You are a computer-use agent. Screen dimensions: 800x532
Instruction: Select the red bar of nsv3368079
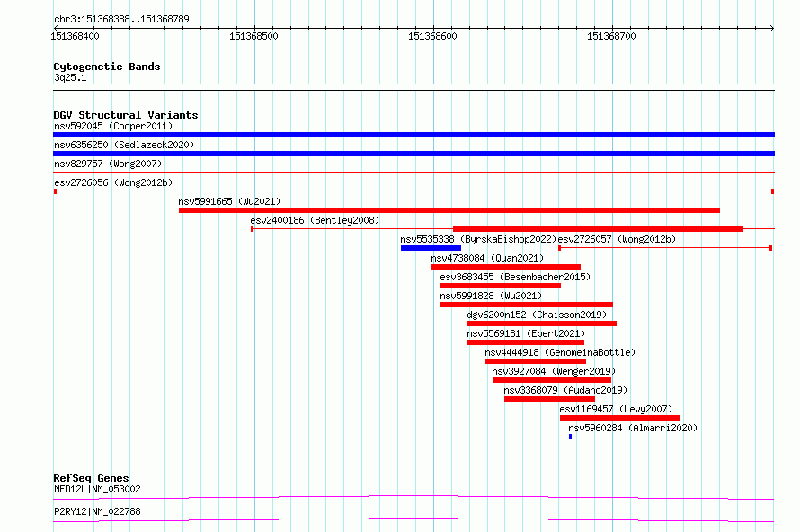point(549,399)
